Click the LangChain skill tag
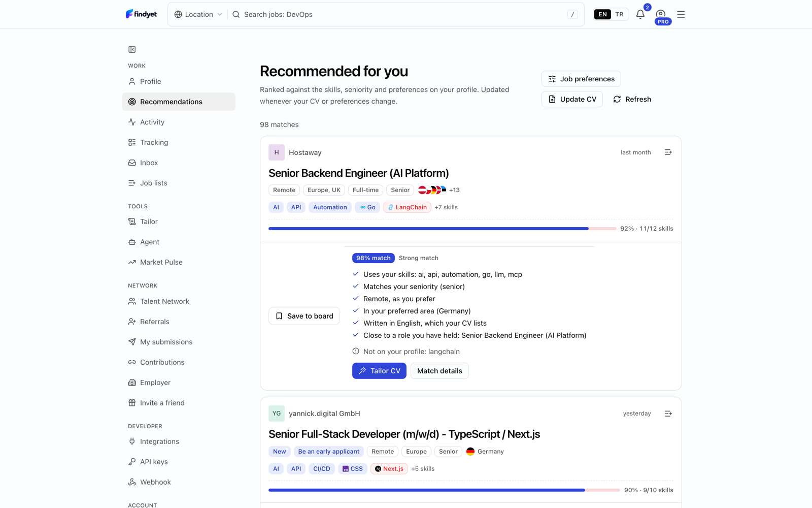The height and width of the screenshot is (508, 812). [x=407, y=207]
